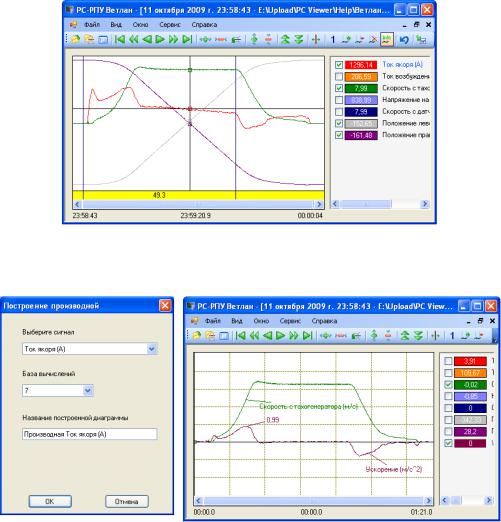Check the red 3,91 row checkbox in bottom window
Screen dimensions: 501x522
448,361
